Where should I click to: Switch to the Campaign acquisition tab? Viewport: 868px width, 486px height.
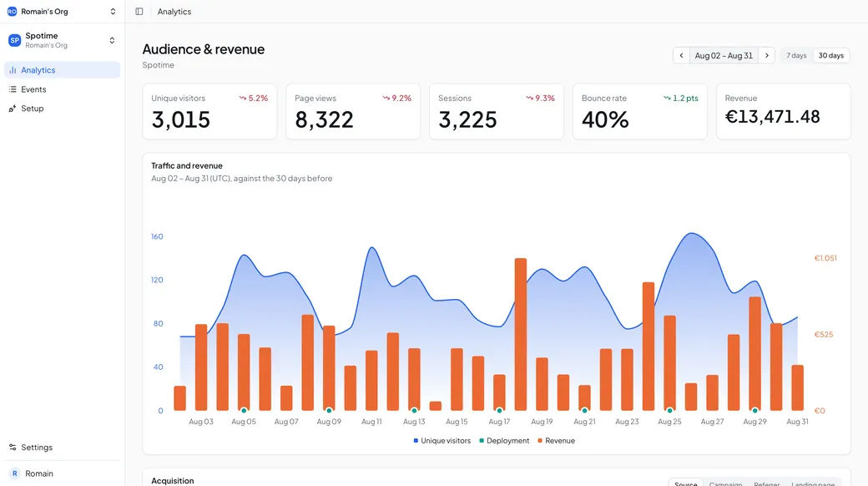click(x=725, y=483)
